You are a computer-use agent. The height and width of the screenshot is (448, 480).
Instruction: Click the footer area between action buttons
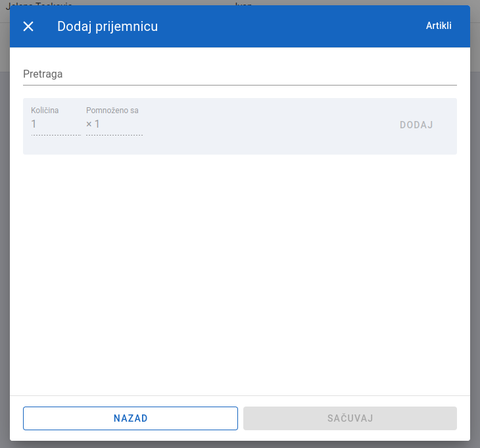(x=241, y=418)
